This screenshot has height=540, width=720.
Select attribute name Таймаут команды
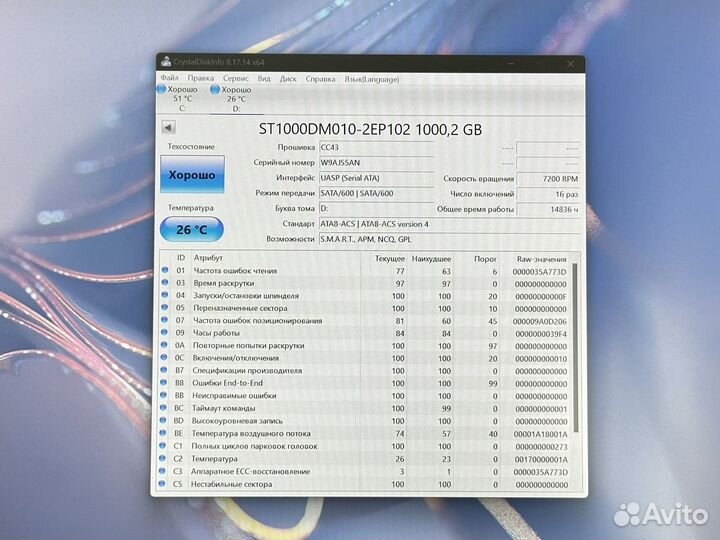pos(223,408)
